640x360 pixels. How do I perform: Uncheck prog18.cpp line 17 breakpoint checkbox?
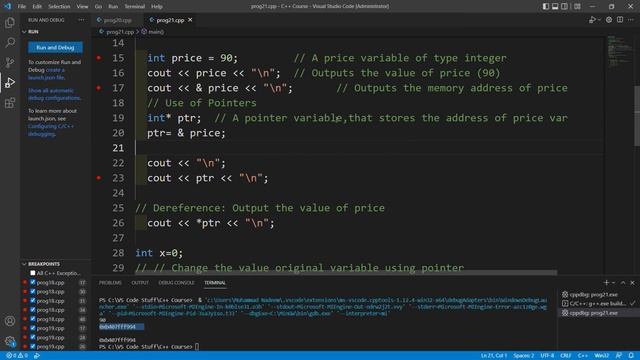tap(33, 282)
